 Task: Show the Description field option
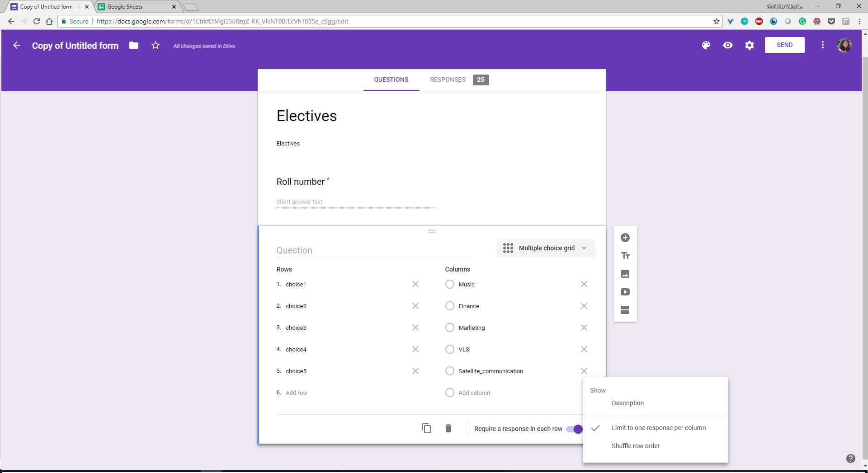(656, 403)
